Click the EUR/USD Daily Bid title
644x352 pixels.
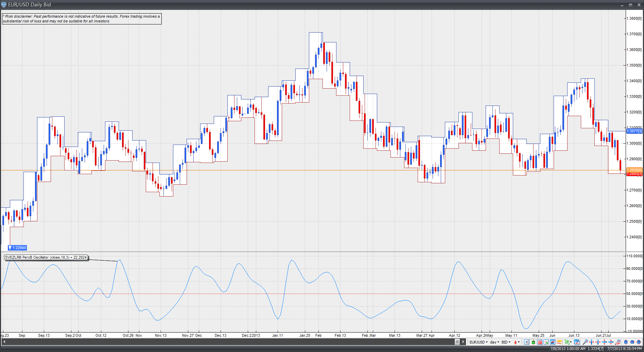(30, 5)
